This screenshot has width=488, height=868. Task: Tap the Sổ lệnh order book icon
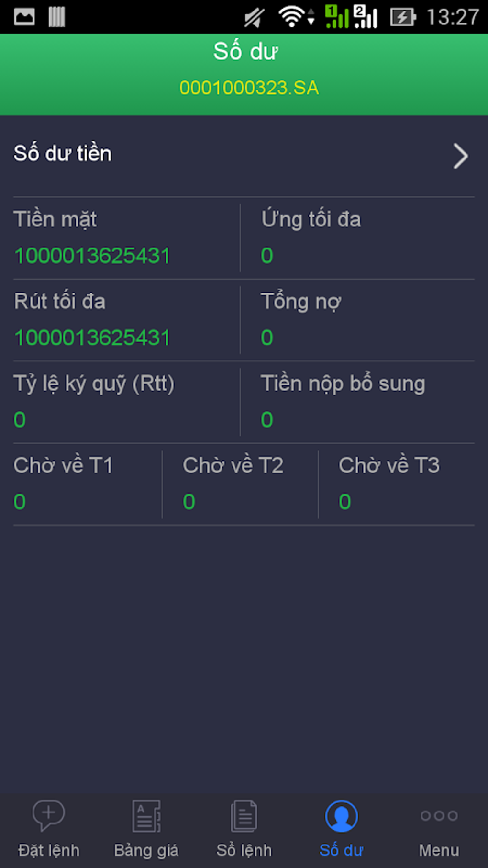pos(244,816)
